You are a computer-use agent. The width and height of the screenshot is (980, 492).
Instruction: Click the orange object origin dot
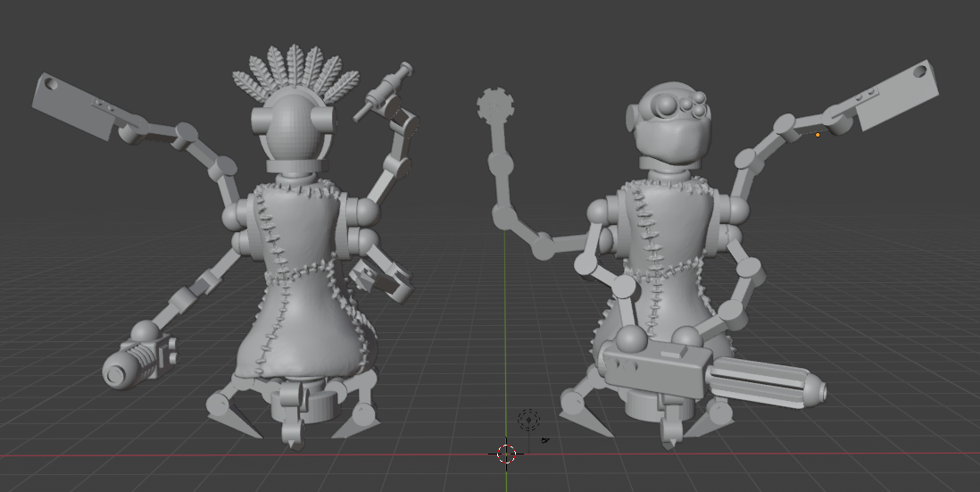[x=818, y=135]
